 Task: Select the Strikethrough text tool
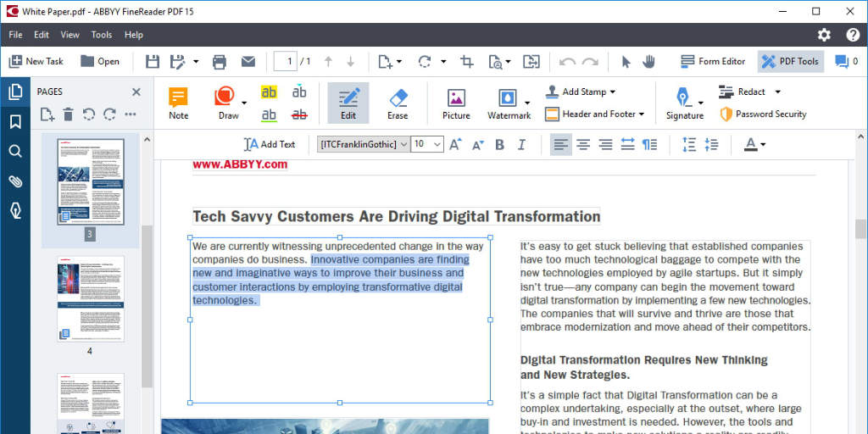[x=299, y=114]
